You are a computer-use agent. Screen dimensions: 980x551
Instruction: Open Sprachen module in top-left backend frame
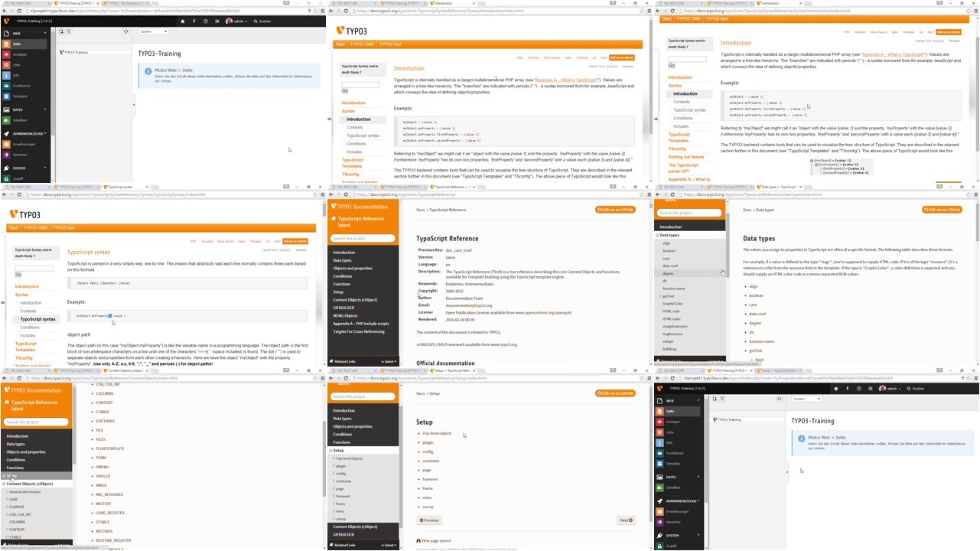pos(24,154)
